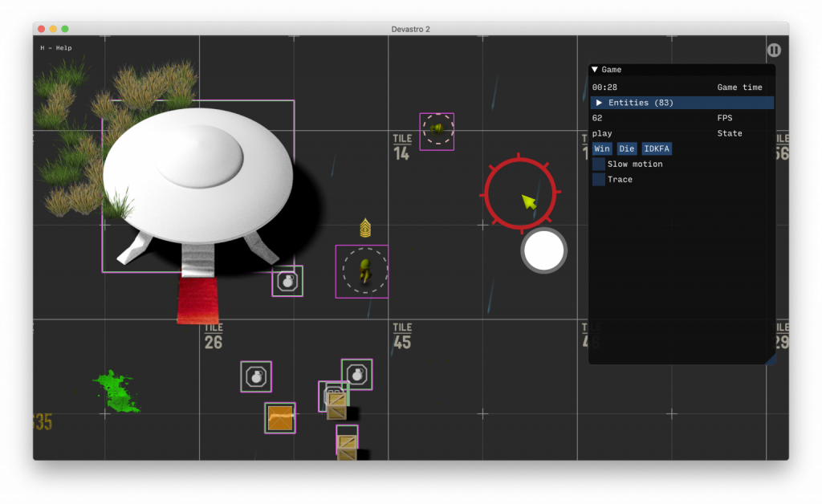Click the H - Help hint text

[56, 47]
